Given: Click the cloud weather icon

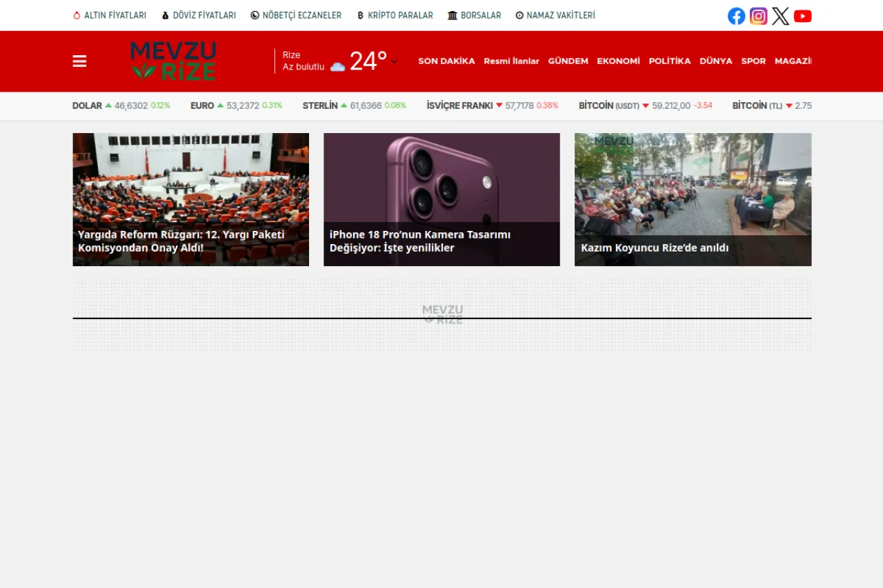Looking at the screenshot, I should (x=337, y=67).
